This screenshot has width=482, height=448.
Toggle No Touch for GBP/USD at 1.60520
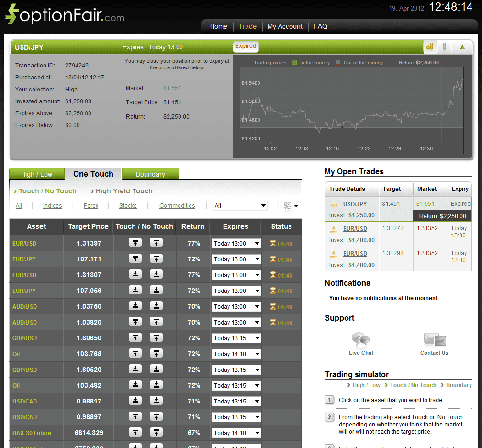[x=156, y=370]
